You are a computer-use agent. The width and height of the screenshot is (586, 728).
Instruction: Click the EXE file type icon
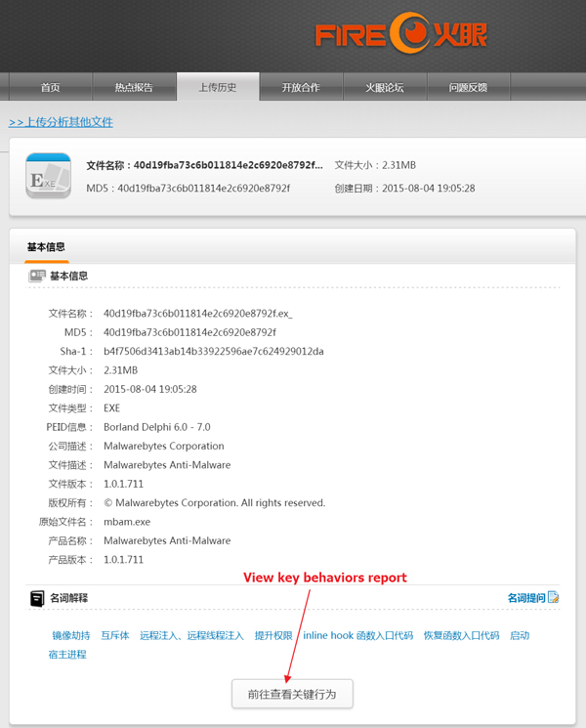click(x=48, y=176)
